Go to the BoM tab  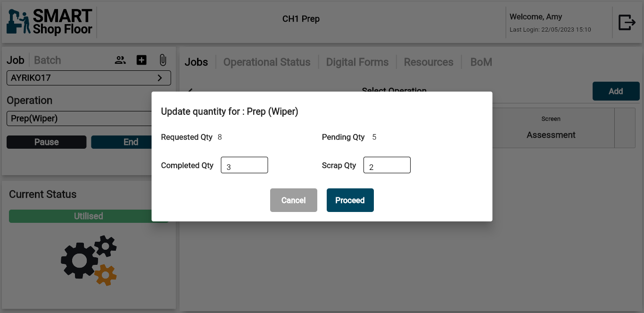[x=481, y=62]
